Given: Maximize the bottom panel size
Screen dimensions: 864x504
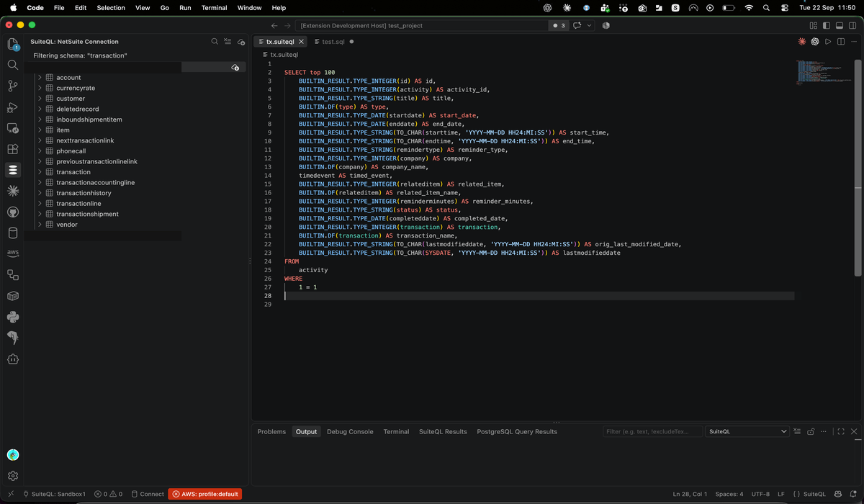Looking at the screenshot, I should coord(840,431).
